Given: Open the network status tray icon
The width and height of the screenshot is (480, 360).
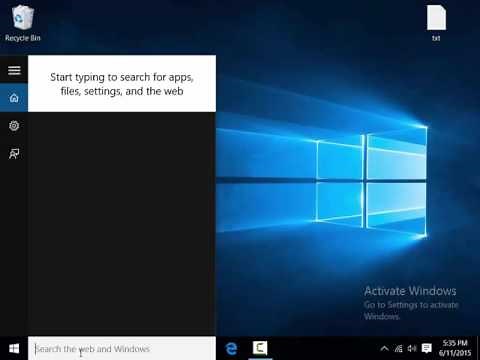Looking at the screenshot, I should tap(398, 349).
